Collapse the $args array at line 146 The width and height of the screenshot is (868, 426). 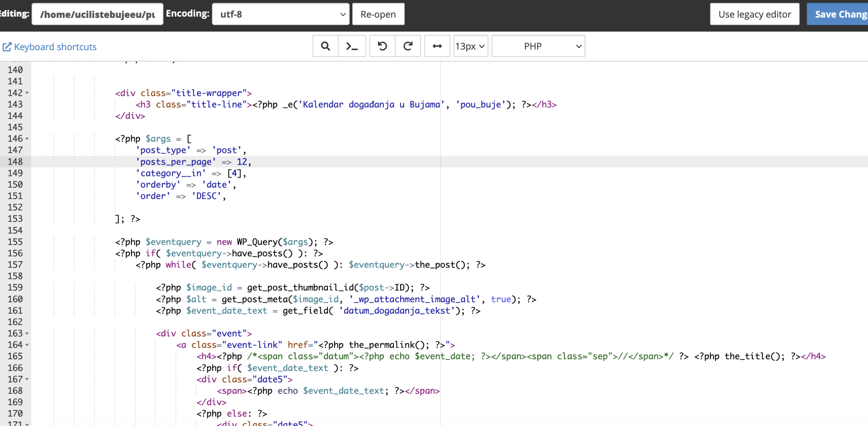click(x=27, y=139)
